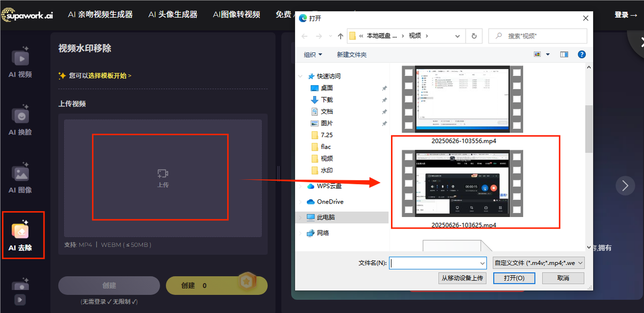Refresh the folder address bar
This screenshot has width=644, height=313.
pyautogui.click(x=473, y=36)
